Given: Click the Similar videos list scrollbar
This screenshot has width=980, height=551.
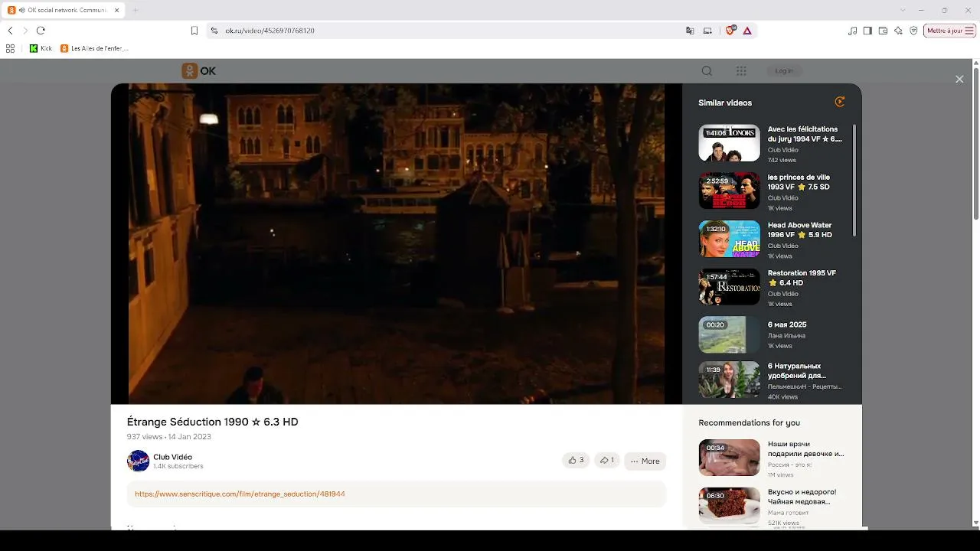Looking at the screenshot, I should pyautogui.click(x=854, y=181).
